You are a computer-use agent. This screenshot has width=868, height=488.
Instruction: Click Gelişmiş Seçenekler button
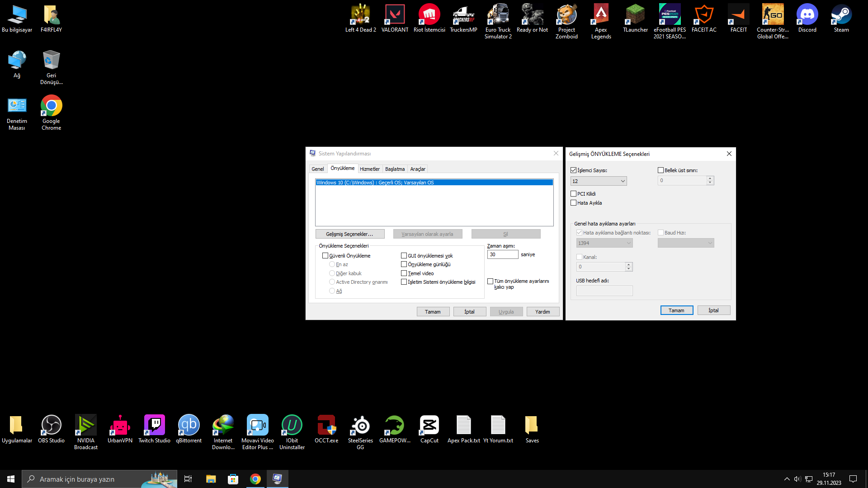tap(350, 234)
